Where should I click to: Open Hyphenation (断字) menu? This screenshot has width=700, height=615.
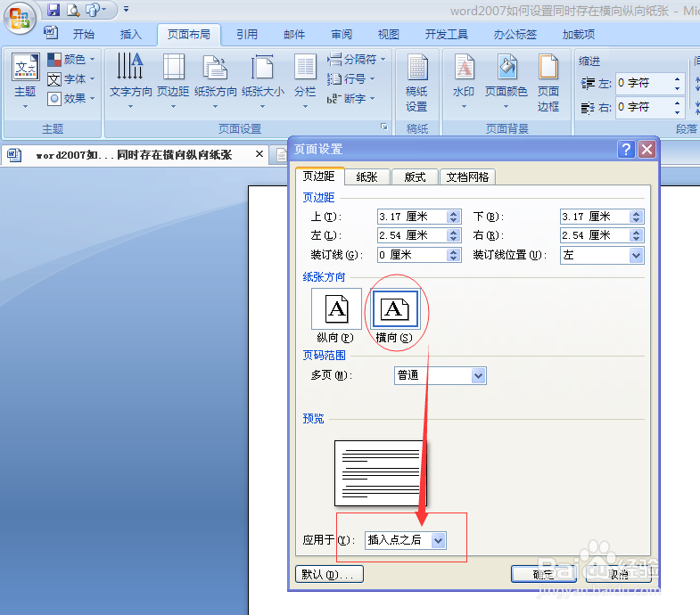pos(351,98)
